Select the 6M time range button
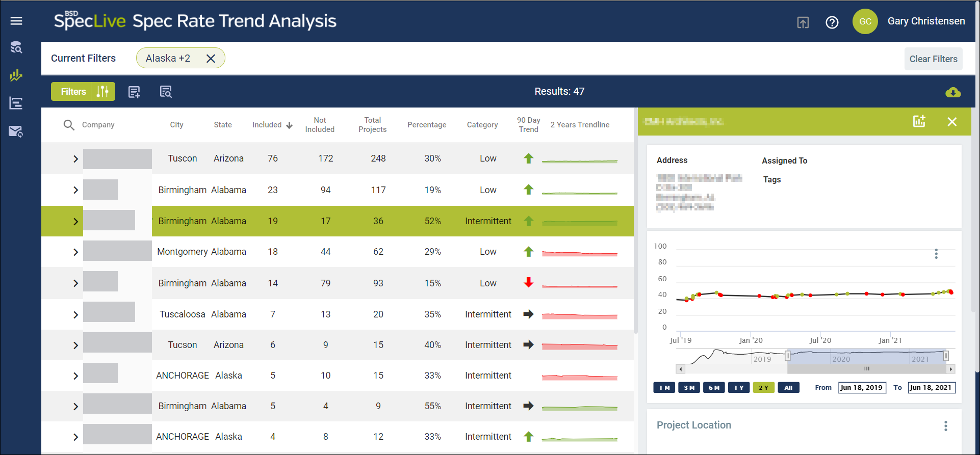980x455 pixels. [x=714, y=388]
